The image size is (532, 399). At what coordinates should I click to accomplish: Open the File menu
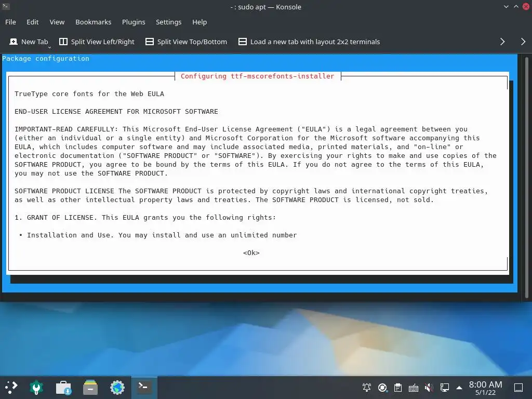[x=10, y=22]
